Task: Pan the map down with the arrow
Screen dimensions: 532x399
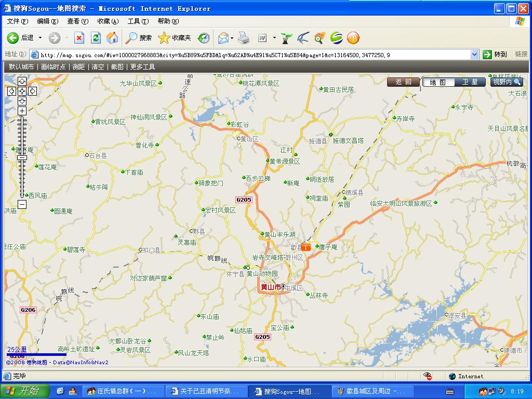Action: click(22, 101)
